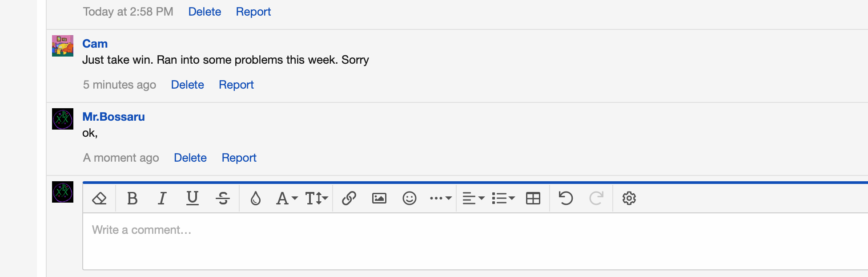Open the list style dropdown

tap(503, 198)
